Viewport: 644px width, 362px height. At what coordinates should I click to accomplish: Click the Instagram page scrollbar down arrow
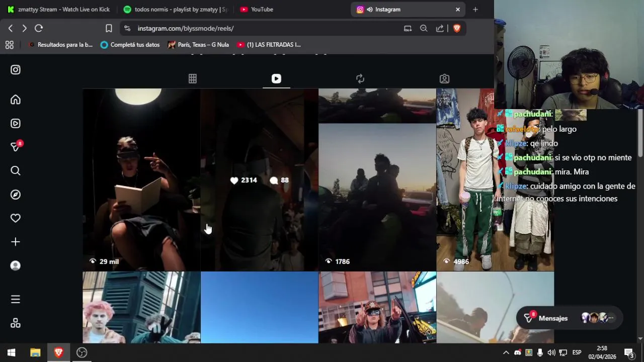tap(640, 339)
